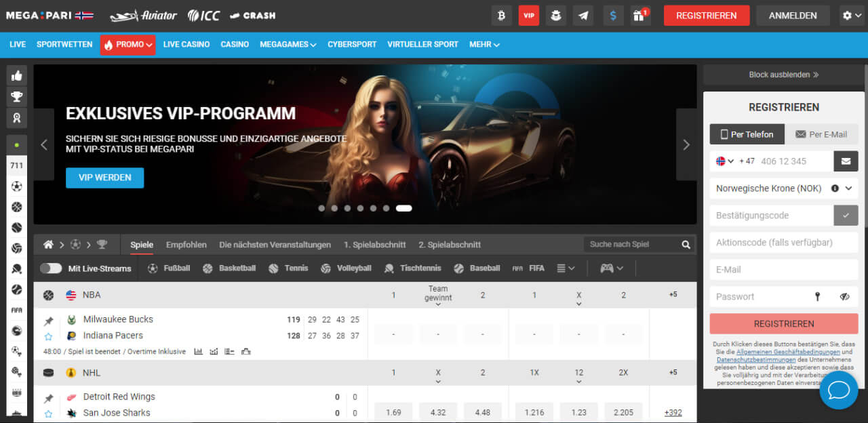Screen dimensions: 868x423
Task: Click the Suche nach Spiel field
Action: point(631,245)
